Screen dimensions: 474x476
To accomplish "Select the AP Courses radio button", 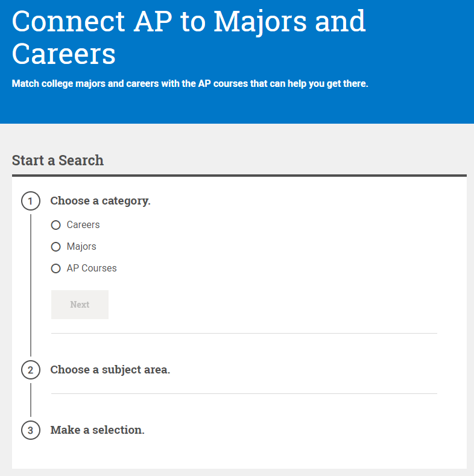I will pyautogui.click(x=56, y=268).
